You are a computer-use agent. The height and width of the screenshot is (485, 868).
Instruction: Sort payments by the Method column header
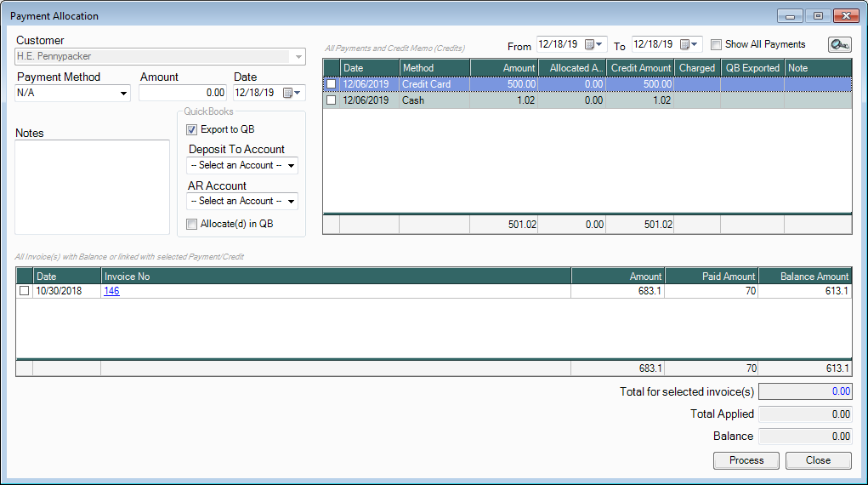pos(434,68)
